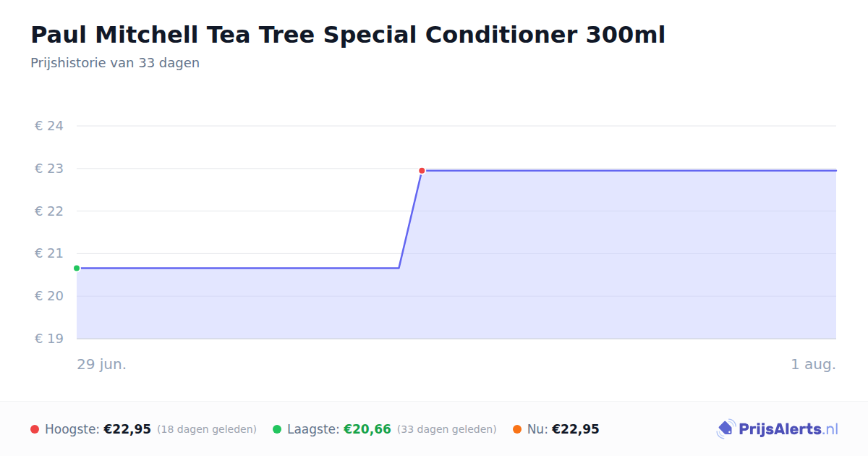
Task: Click the red Hoogste legend dot
Action: click(x=35, y=429)
